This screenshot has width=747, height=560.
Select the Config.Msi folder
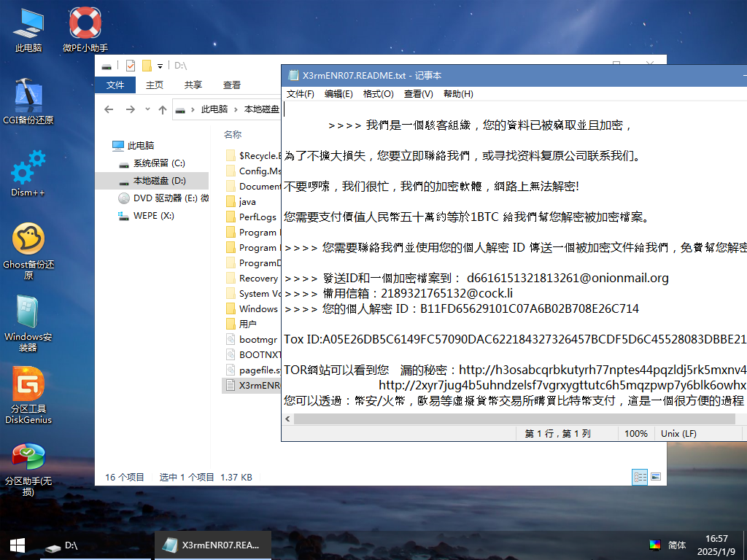[252, 171]
